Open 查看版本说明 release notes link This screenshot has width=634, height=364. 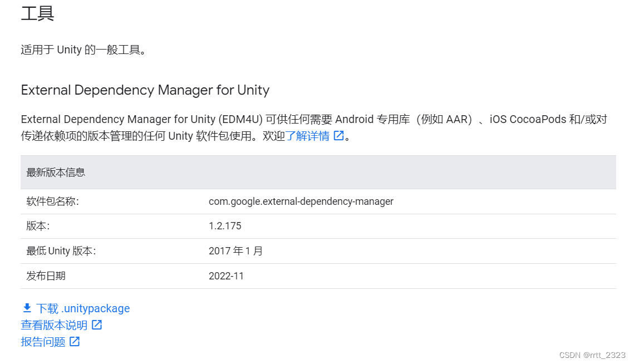(54, 325)
